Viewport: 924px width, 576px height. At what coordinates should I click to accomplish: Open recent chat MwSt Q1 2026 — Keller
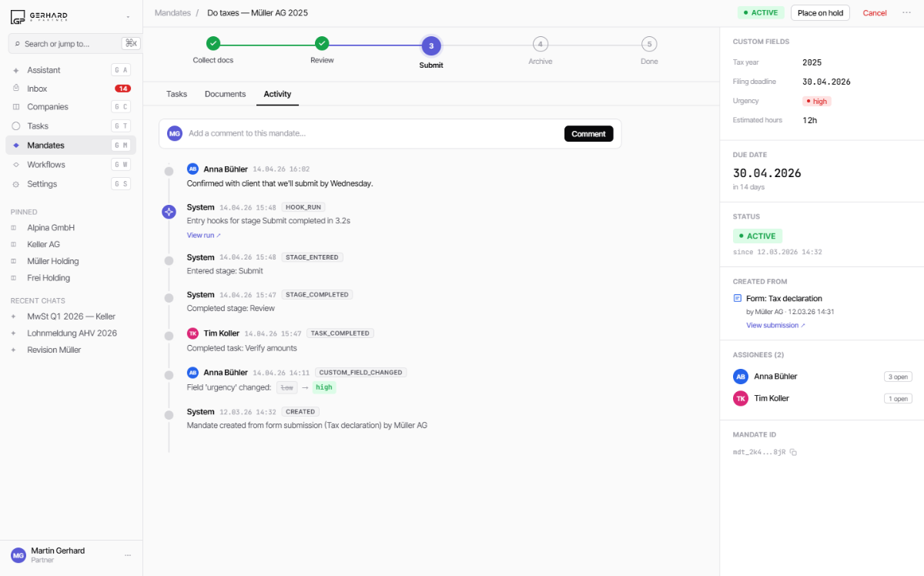(x=71, y=316)
